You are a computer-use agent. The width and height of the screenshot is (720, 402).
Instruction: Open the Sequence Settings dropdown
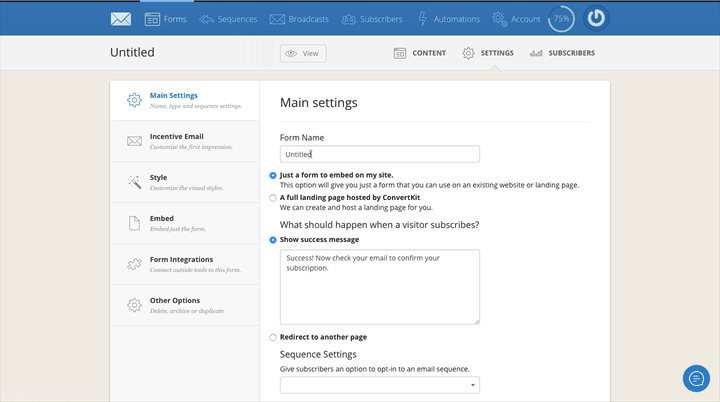[380, 385]
